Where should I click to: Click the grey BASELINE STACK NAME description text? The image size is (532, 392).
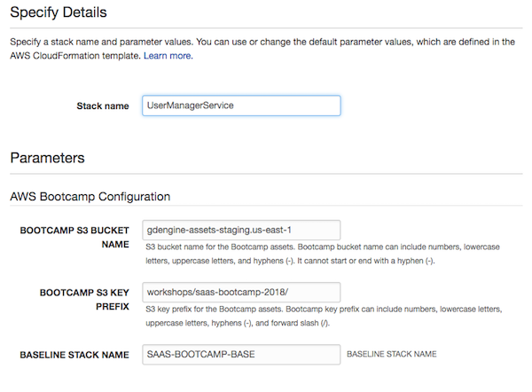392,354
